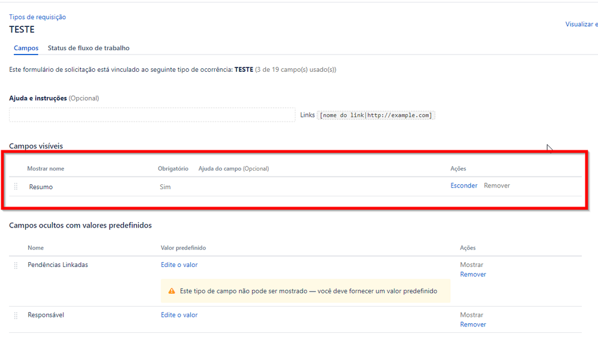Image resolution: width=598 pixels, height=364 pixels.
Task: Open the Tipos de requisição breadcrumb link
Action: tap(37, 17)
